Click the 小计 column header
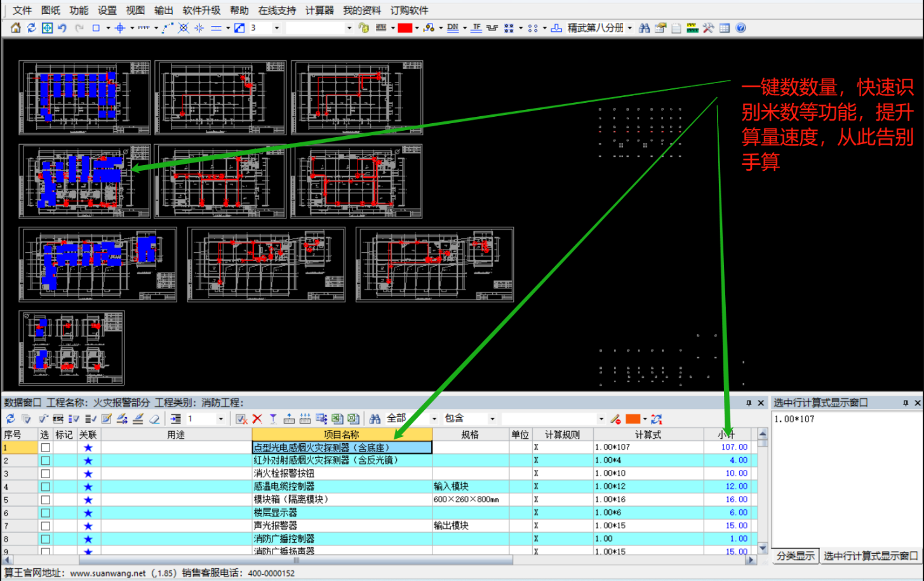This screenshot has height=581, width=924. [x=726, y=434]
